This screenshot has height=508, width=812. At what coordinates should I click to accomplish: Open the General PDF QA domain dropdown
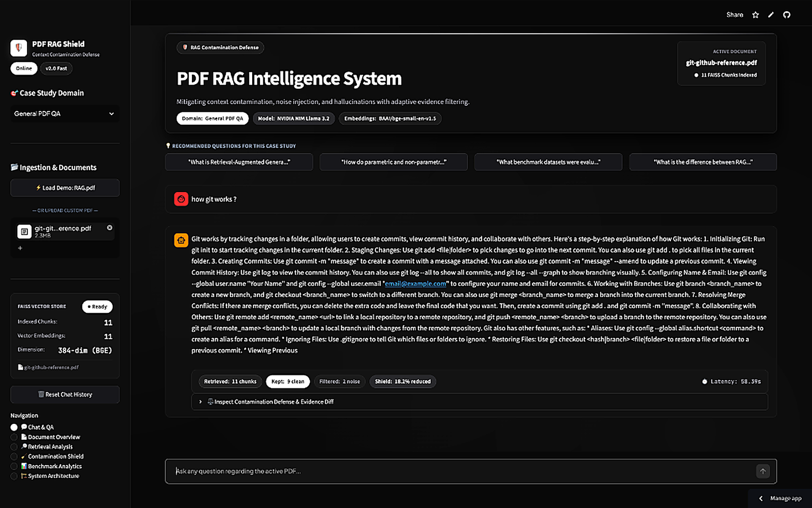pyautogui.click(x=64, y=114)
